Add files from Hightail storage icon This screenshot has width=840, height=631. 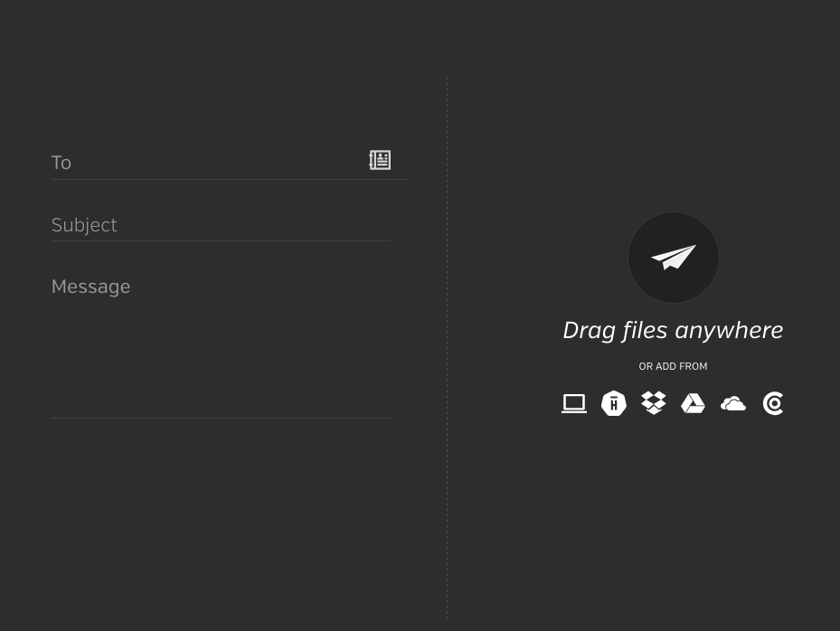(614, 403)
